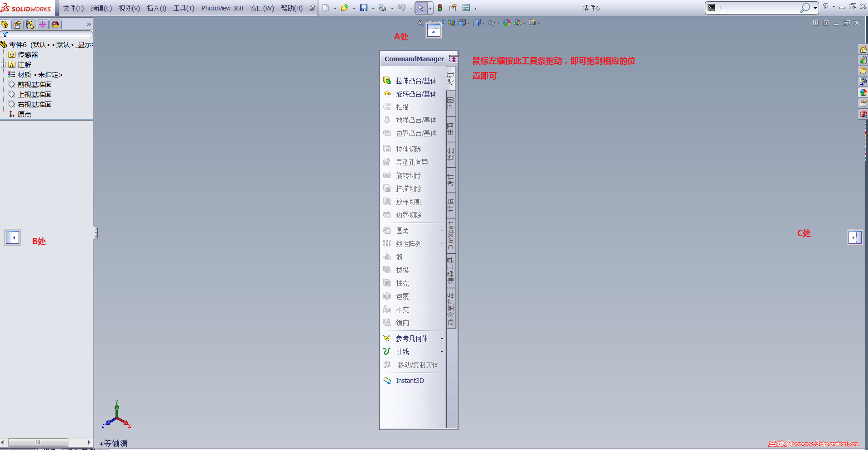The width and height of the screenshot is (868, 450).
Task: Open the 插入(I) menu
Action: pos(157,8)
